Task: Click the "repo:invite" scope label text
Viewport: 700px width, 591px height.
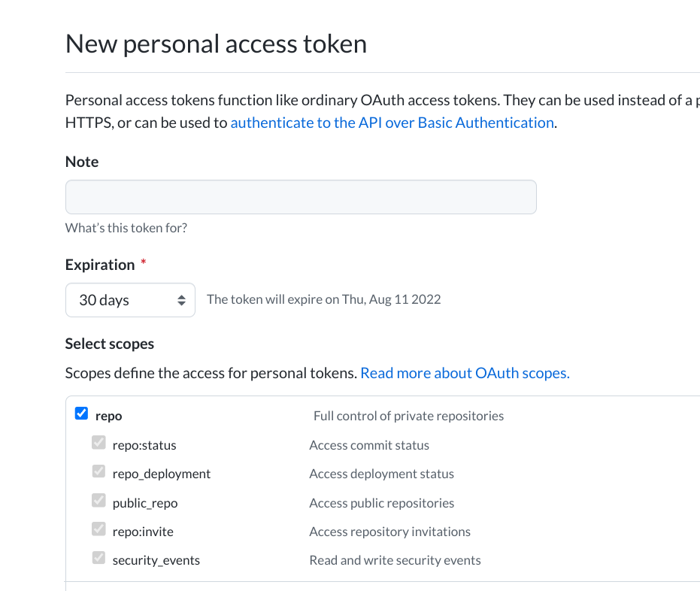Action: coord(143,532)
